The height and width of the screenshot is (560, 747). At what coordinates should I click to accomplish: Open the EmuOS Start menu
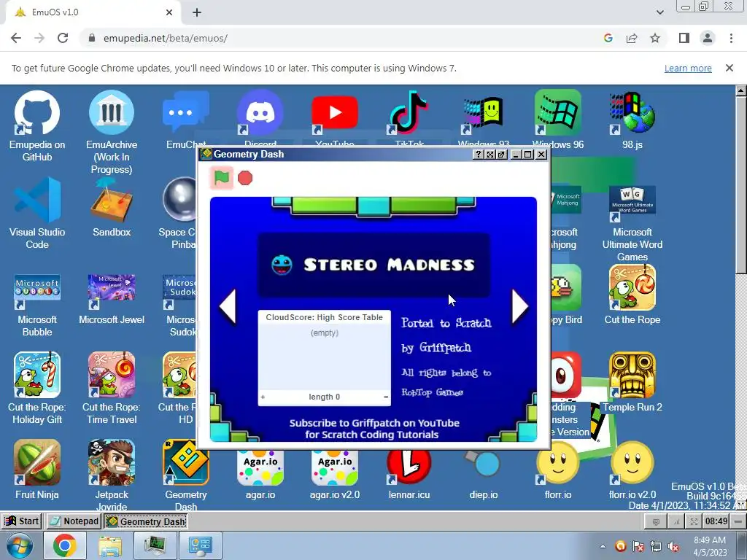pyautogui.click(x=21, y=521)
